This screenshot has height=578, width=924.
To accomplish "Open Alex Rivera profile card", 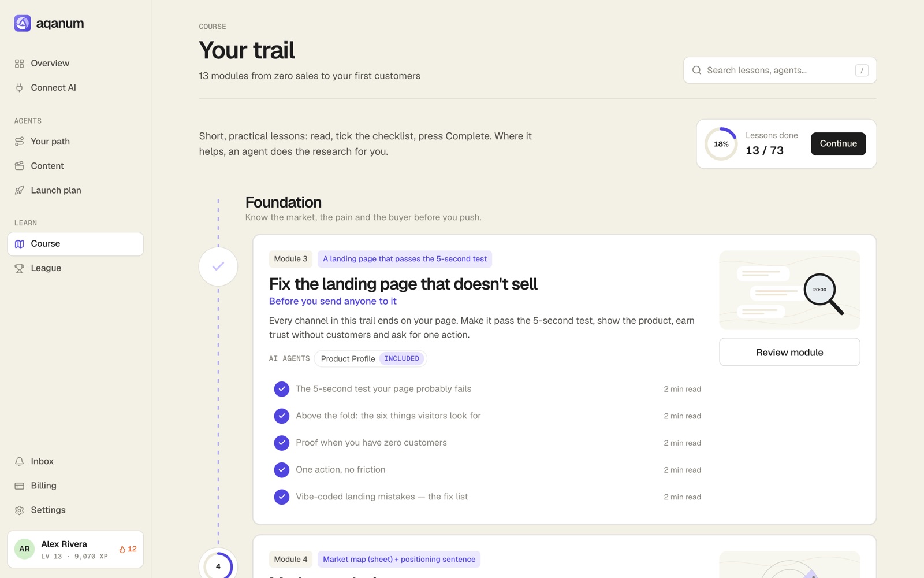I will click(76, 549).
